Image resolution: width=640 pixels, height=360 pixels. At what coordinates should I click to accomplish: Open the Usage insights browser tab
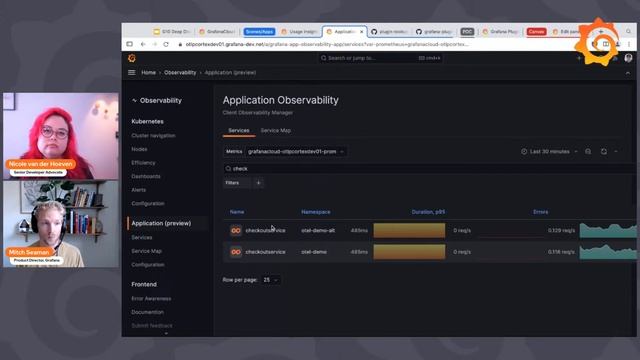pos(299,31)
